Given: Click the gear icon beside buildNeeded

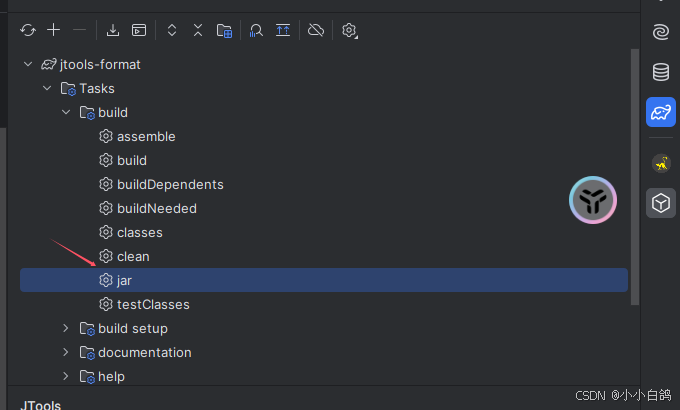Looking at the screenshot, I should pos(106,208).
